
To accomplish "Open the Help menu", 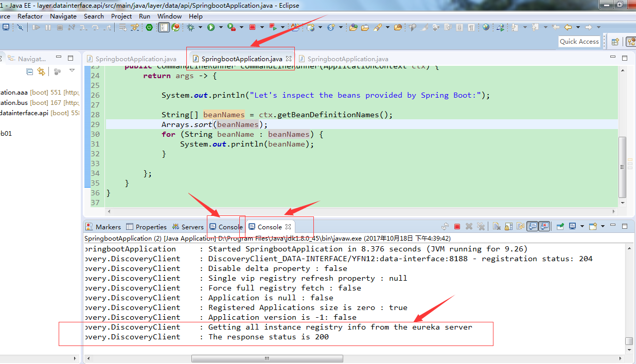I will click(196, 16).
